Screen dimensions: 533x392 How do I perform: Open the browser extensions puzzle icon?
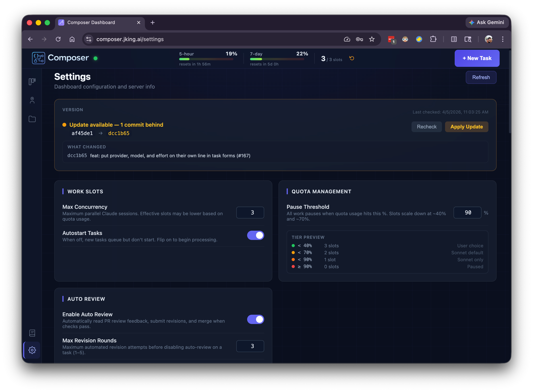click(x=433, y=39)
